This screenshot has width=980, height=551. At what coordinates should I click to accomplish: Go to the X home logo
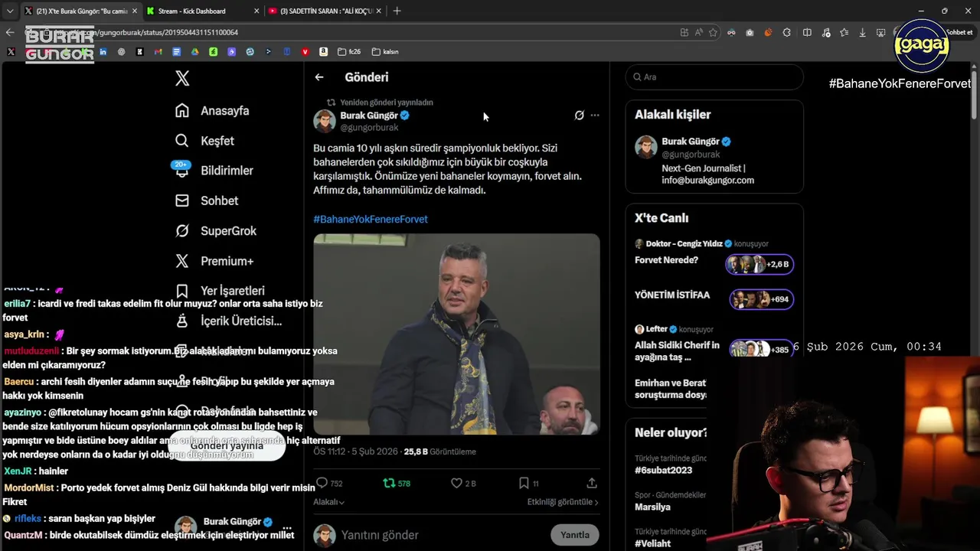click(182, 78)
